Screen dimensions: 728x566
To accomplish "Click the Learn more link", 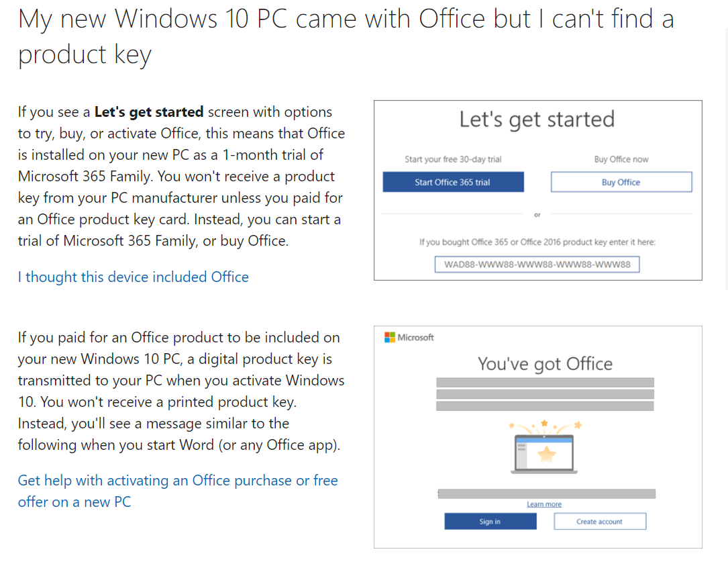I will coord(544,504).
